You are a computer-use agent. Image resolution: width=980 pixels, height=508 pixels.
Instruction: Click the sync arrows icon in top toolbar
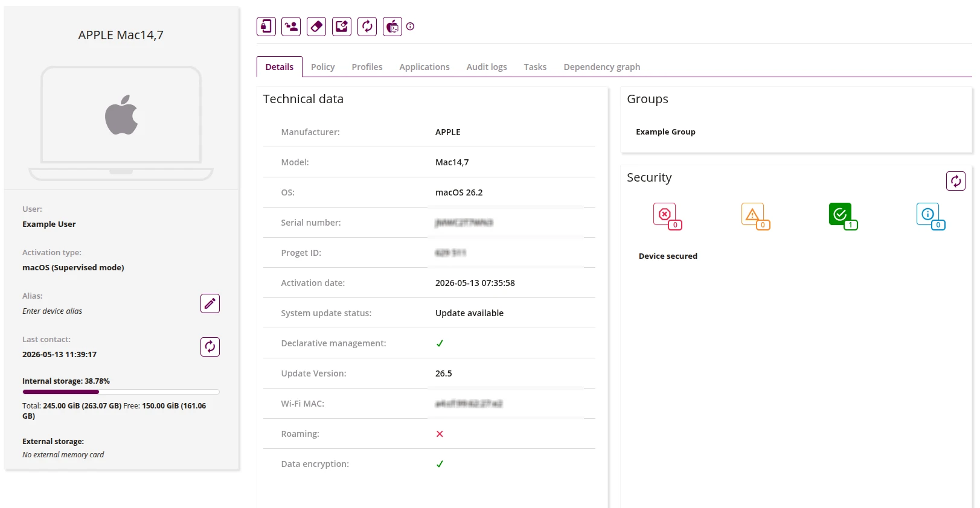(x=367, y=27)
